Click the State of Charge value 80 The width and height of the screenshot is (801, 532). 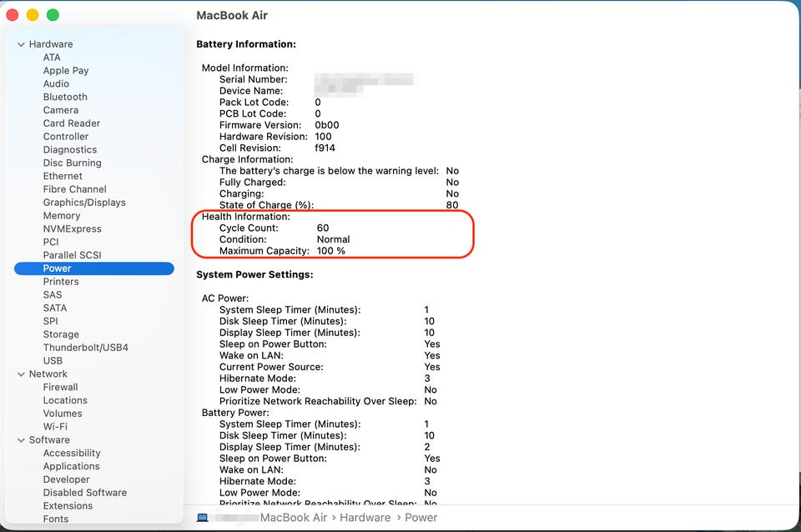[452, 205]
